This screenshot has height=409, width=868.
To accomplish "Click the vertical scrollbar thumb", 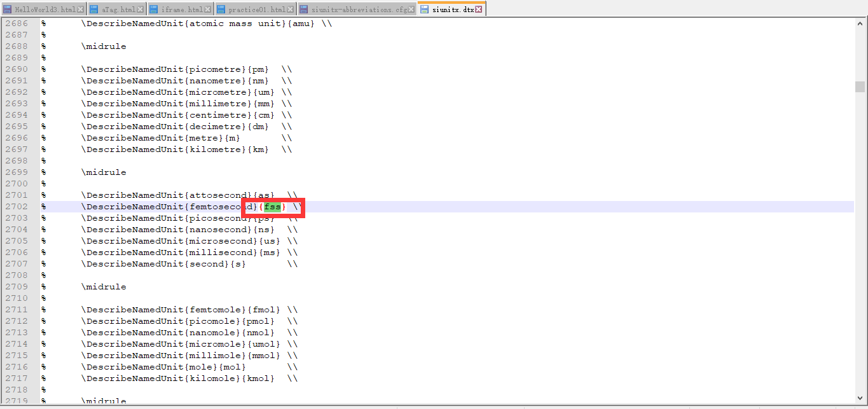I will click(862, 87).
